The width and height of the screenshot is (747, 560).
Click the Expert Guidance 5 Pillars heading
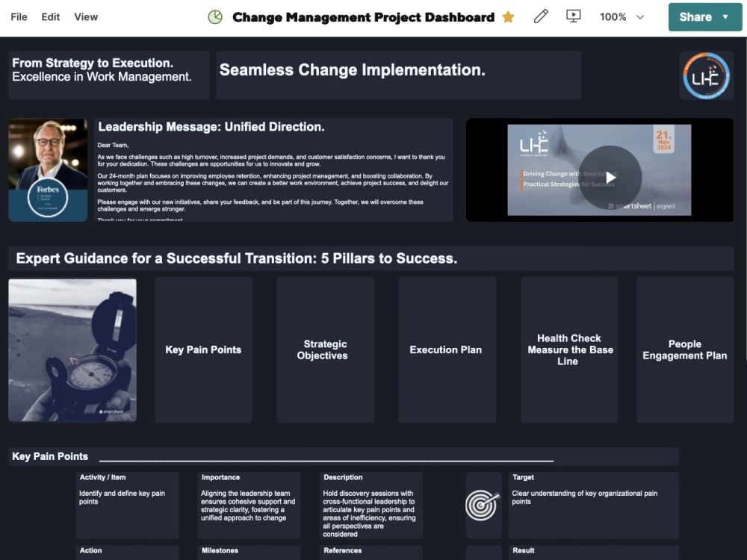point(236,258)
